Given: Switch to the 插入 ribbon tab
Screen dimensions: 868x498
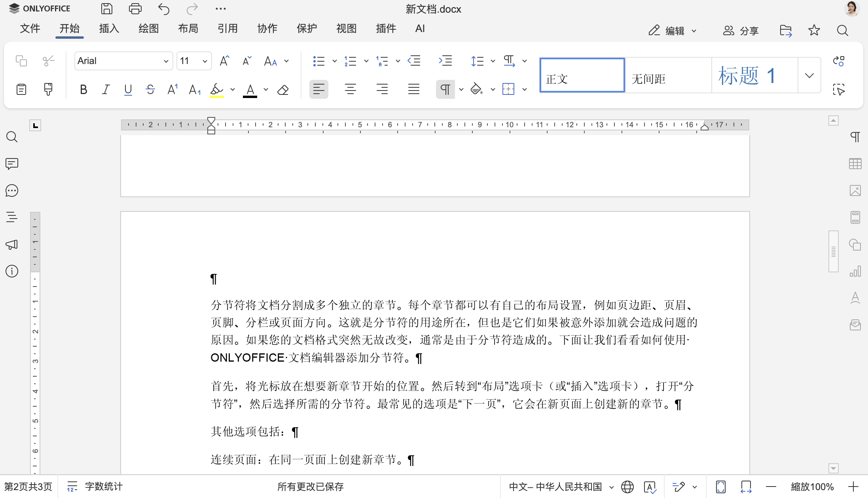Looking at the screenshot, I should 109,28.
